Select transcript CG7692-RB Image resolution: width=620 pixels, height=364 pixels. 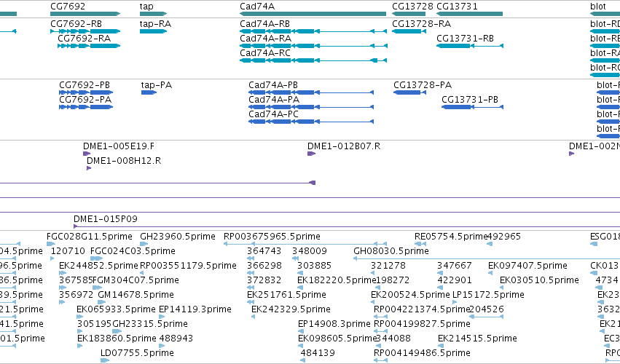click(x=76, y=24)
